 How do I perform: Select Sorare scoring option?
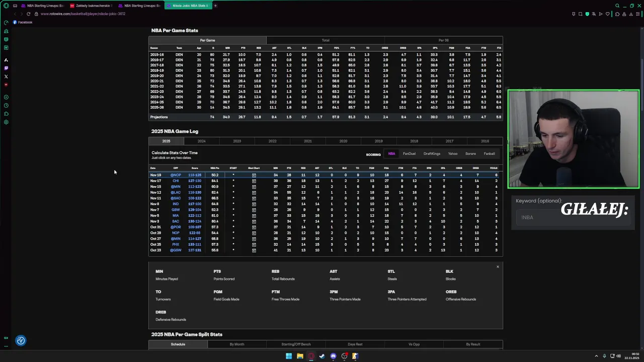click(x=470, y=154)
